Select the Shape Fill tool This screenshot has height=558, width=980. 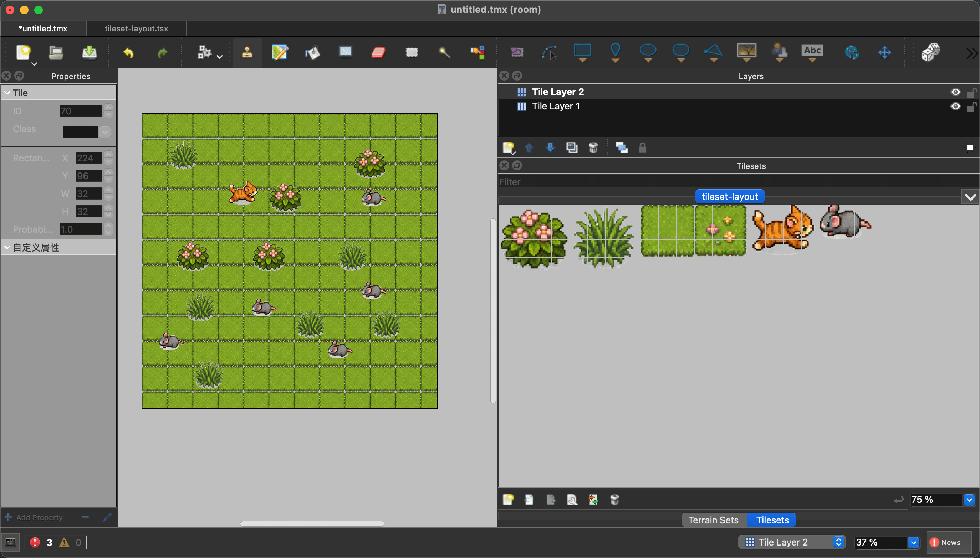(x=346, y=51)
